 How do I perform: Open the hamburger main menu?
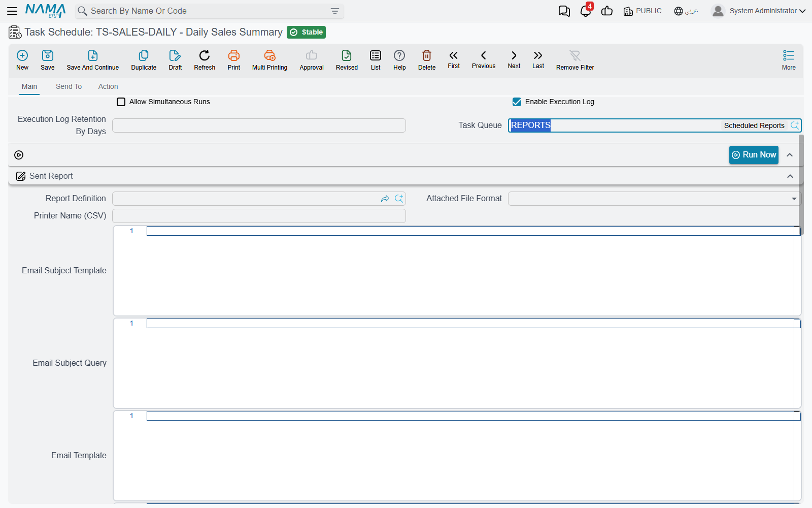tap(12, 11)
